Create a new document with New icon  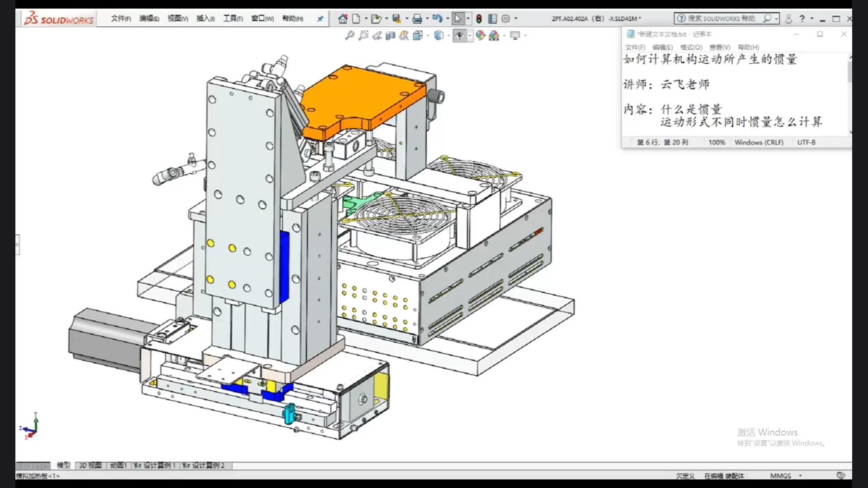coord(356,19)
